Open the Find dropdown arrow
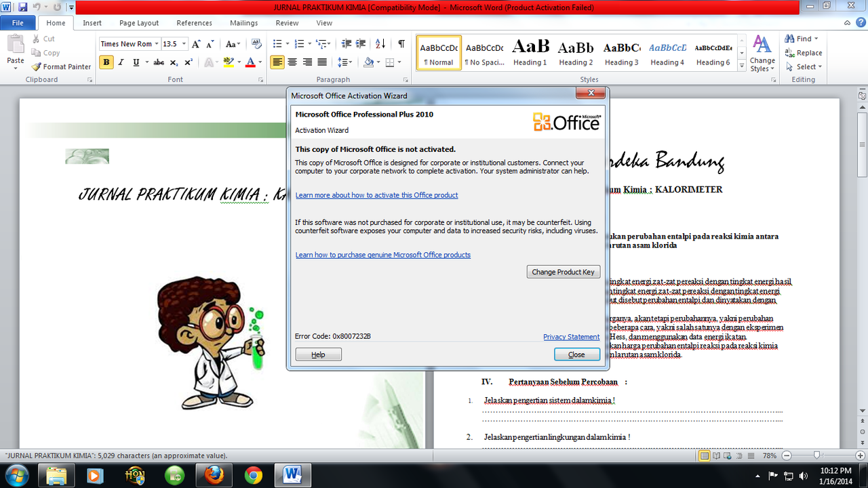Image resolution: width=868 pixels, height=488 pixels. pos(816,39)
